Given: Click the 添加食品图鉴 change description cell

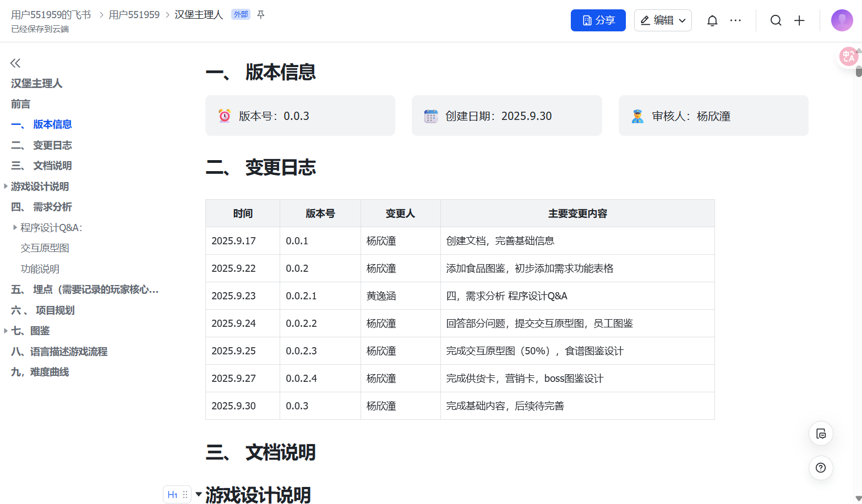Looking at the screenshot, I should 577,269.
